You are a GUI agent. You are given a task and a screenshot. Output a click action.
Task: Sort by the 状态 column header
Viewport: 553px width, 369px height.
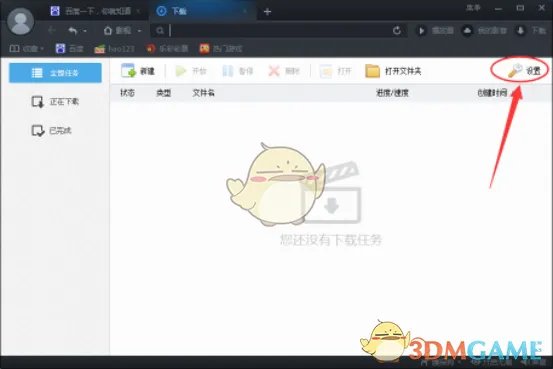coord(127,93)
